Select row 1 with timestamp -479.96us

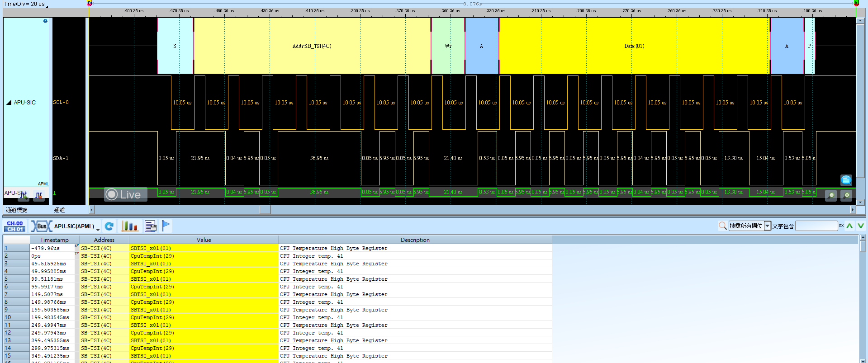tap(277, 248)
